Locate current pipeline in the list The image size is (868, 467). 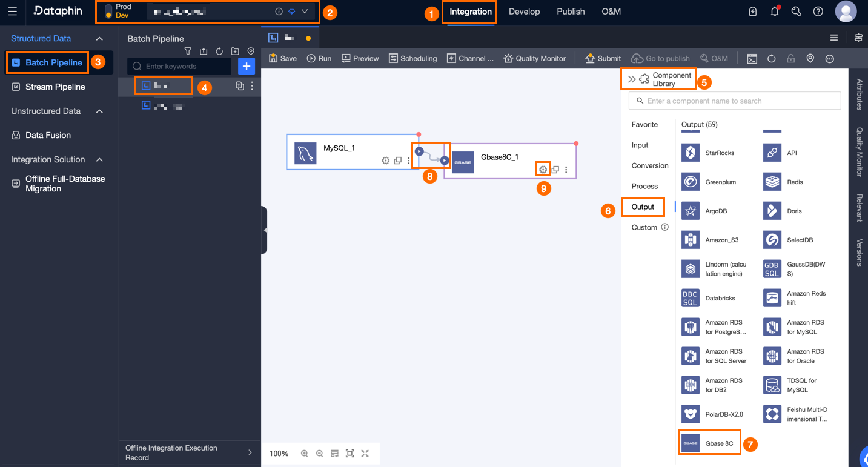coord(251,51)
